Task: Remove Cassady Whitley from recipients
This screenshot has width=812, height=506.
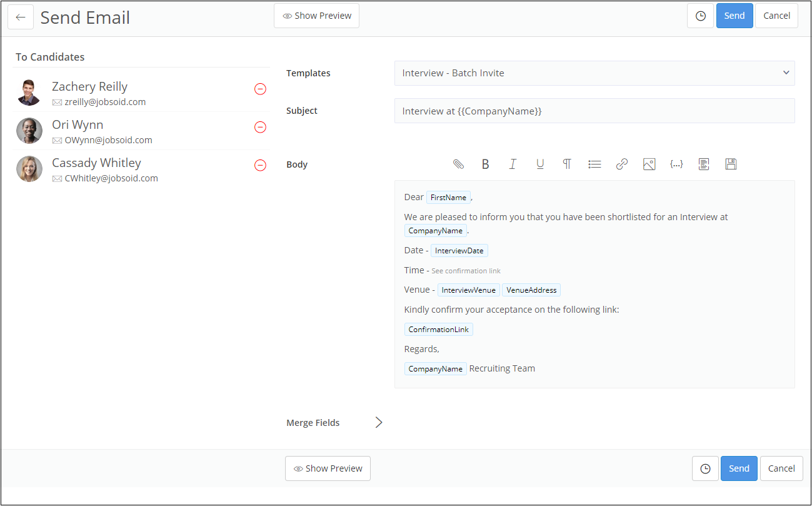Action: coord(260,165)
